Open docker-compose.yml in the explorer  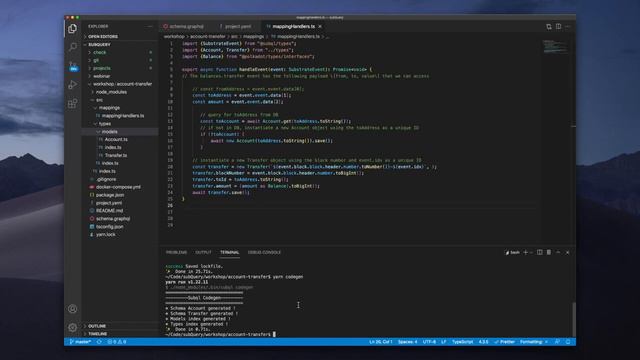(x=118, y=187)
